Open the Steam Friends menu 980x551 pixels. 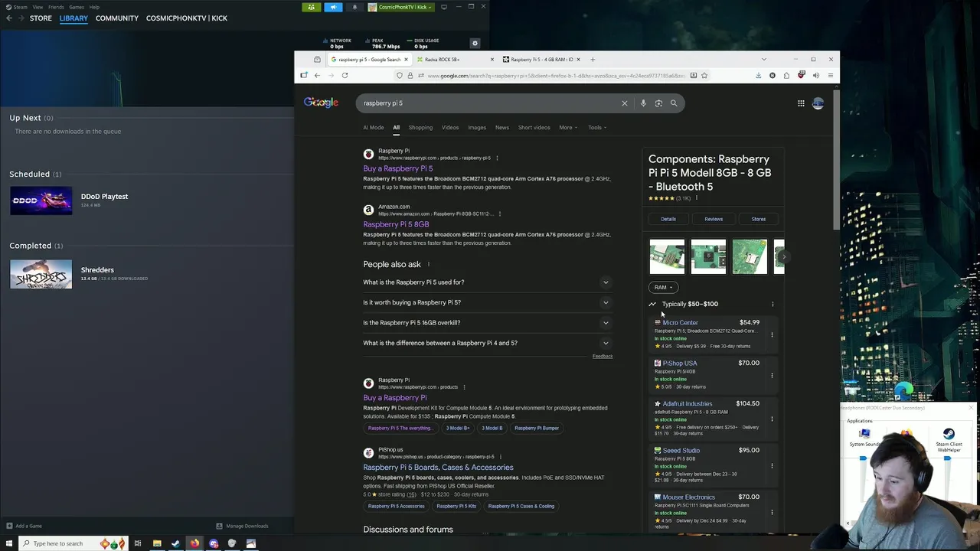coord(56,7)
